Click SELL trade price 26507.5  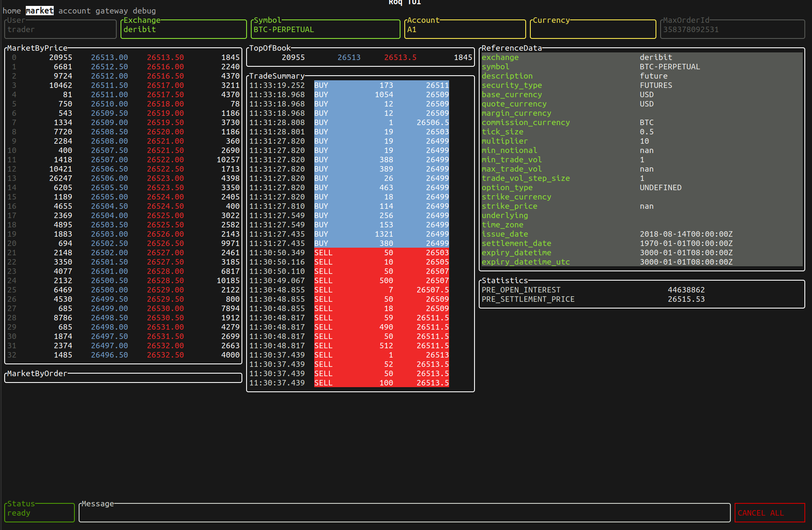pyautogui.click(x=433, y=290)
